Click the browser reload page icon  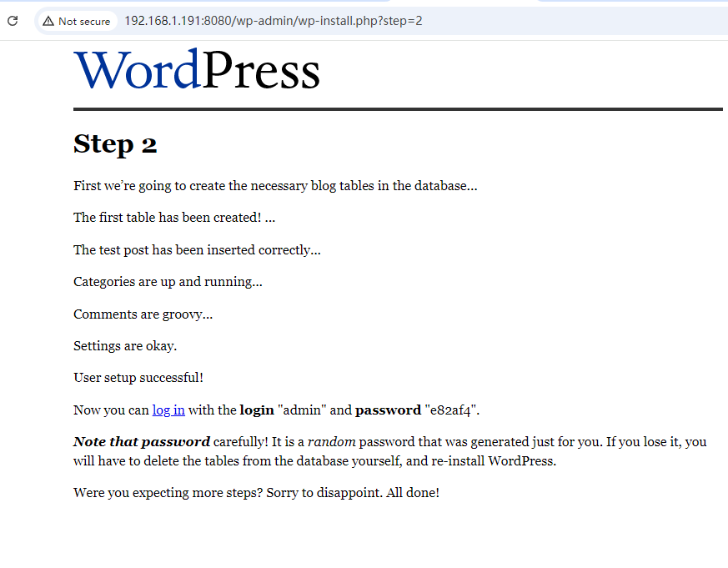13,21
